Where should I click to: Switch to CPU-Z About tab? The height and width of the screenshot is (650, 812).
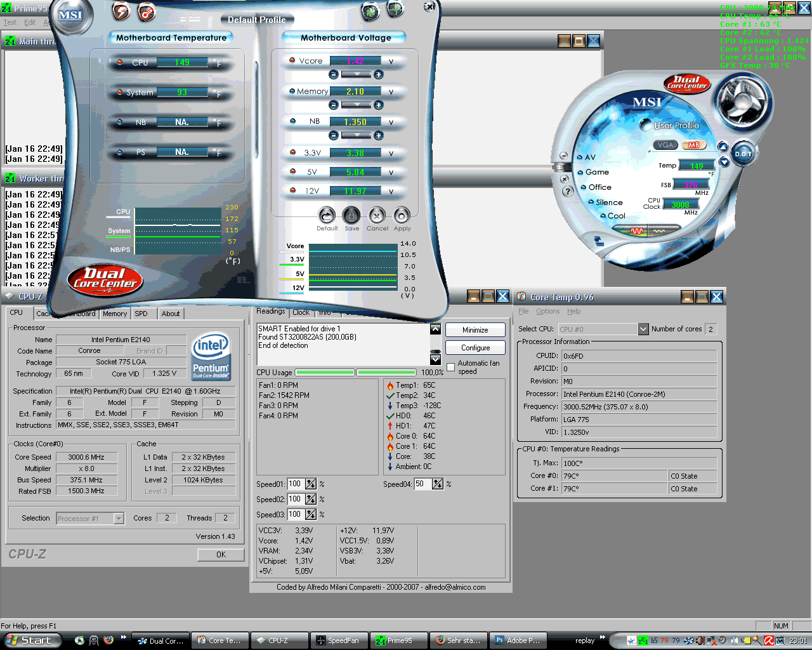tap(171, 314)
